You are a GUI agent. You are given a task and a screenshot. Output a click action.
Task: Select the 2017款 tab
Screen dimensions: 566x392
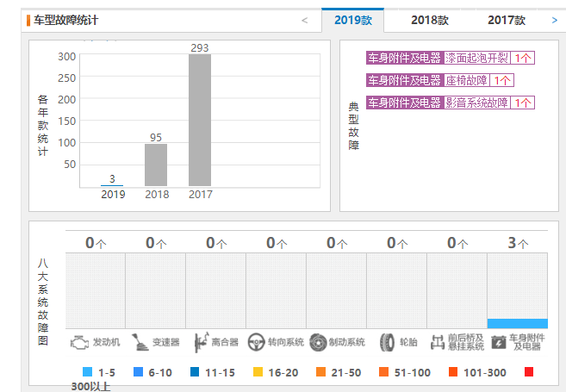tap(507, 20)
